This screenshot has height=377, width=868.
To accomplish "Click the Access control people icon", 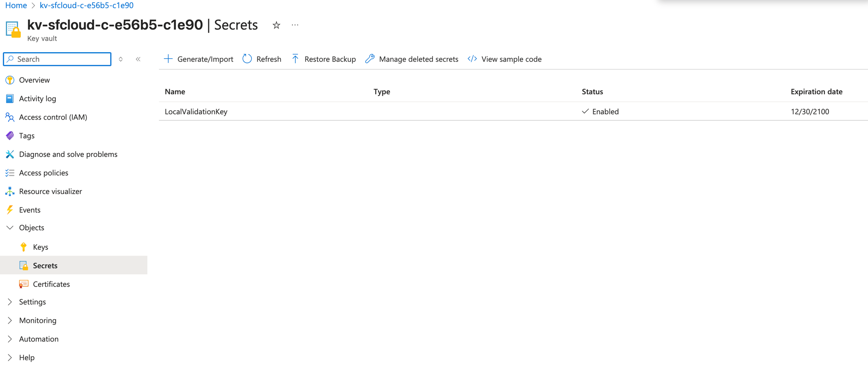I will (10, 117).
